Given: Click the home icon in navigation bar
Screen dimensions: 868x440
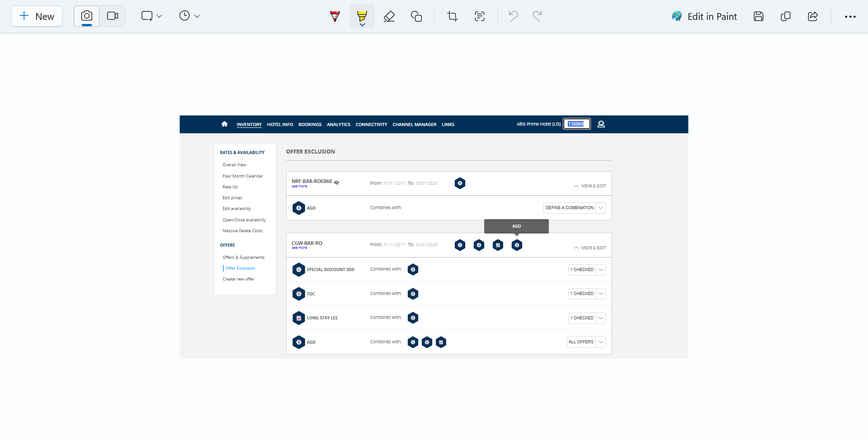Looking at the screenshot, I should pyautogui.click(x=225, y=124).
